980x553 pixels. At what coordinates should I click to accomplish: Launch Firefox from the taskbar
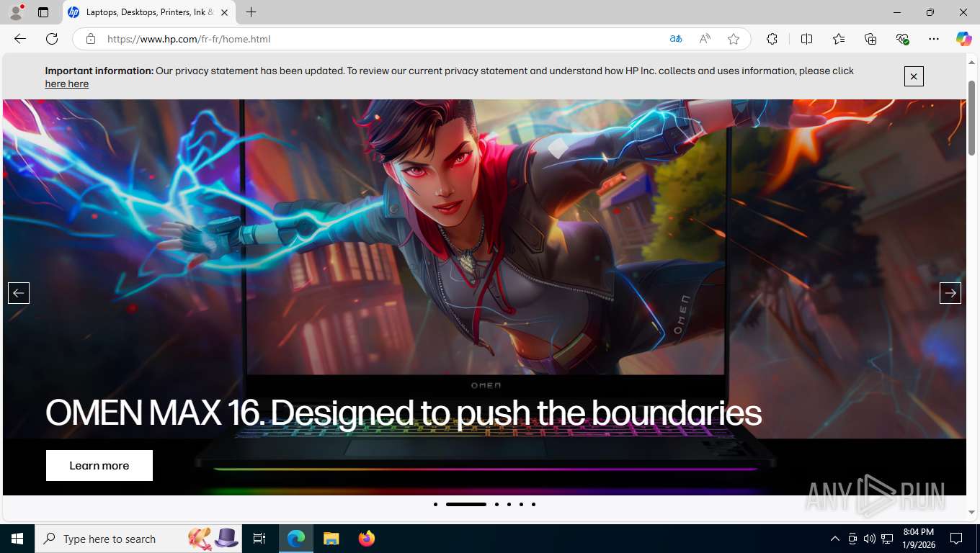click(x=367, y=539)
